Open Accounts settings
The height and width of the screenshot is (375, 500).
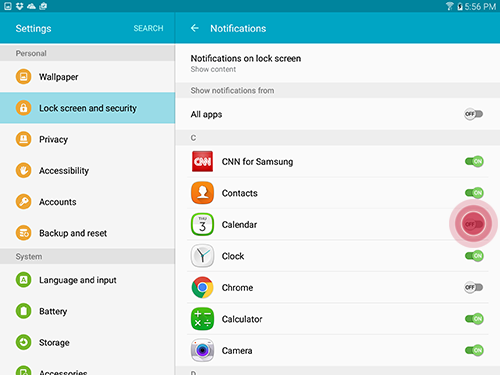87,202
